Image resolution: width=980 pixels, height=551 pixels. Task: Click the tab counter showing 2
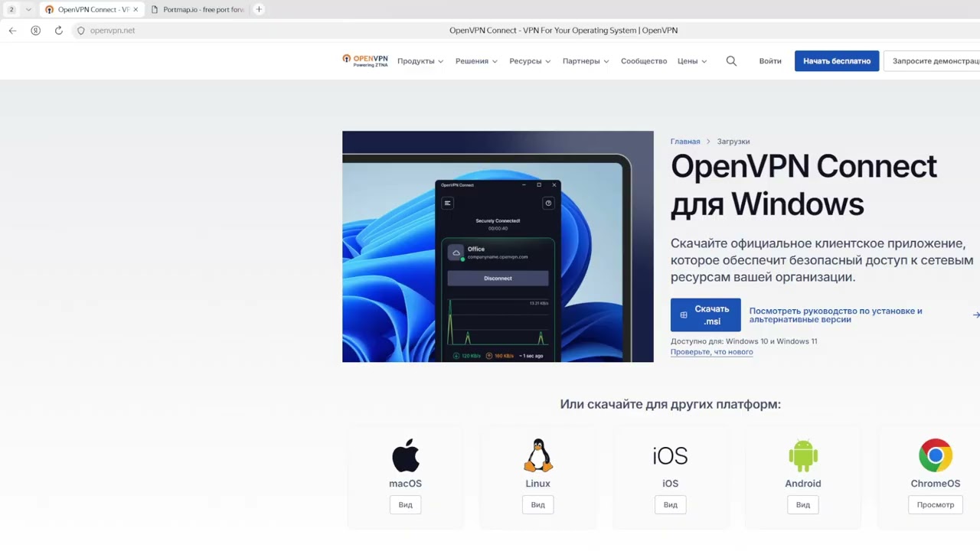pyautogui.click(x=11, y=9)
